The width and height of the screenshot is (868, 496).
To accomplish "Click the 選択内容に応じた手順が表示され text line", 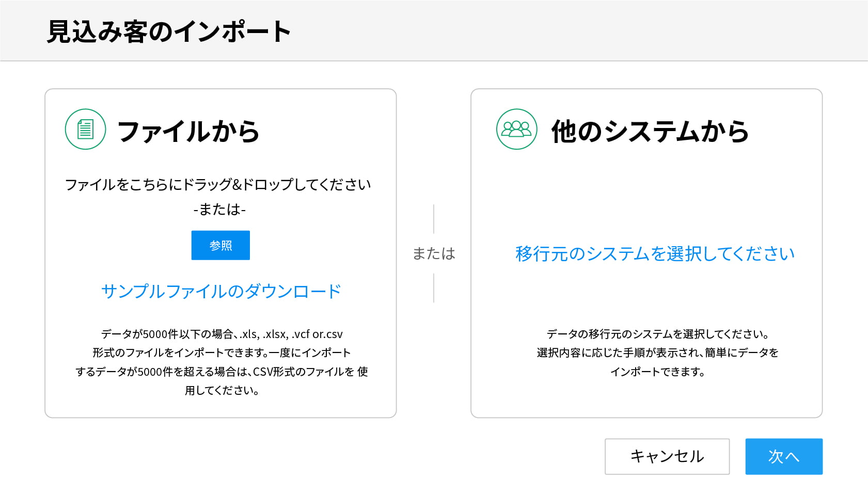I will coord(657,353).
